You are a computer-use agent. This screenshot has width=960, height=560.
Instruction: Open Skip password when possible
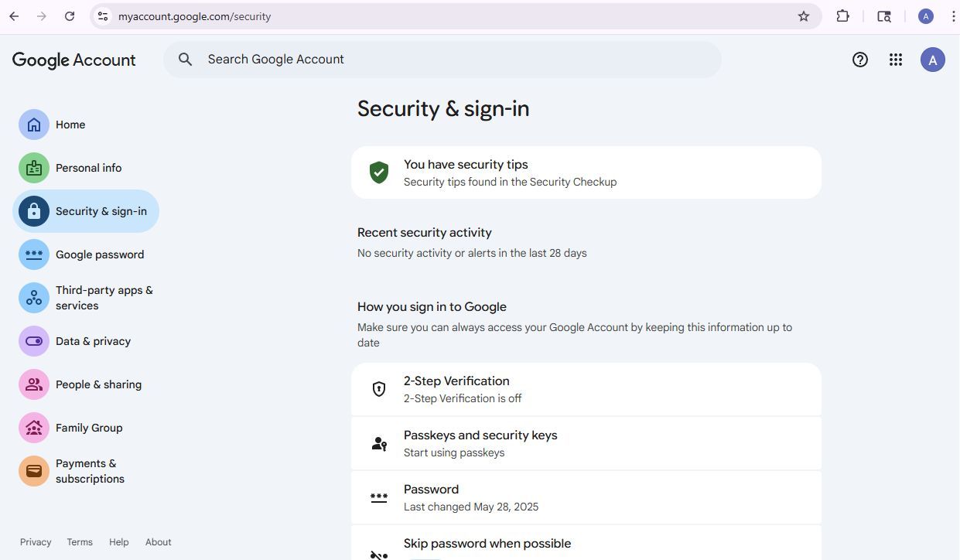[x=586, y=543]
